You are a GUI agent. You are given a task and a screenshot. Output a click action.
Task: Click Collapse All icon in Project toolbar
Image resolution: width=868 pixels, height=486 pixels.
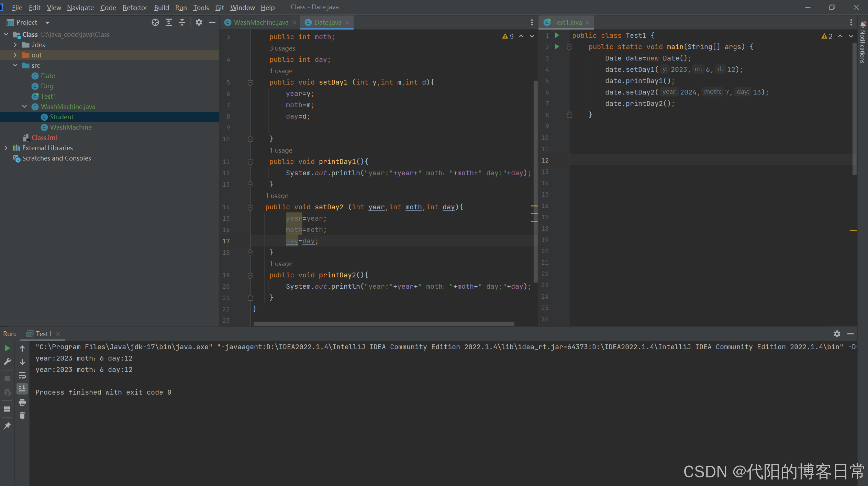pyautogui.click(x=182, y=22)
